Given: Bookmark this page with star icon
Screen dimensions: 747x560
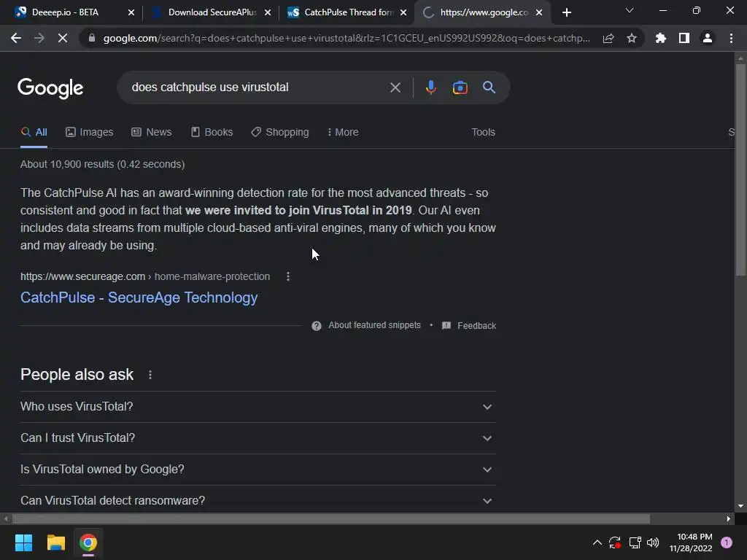Looking at the screenshot, I should point(632,38).
